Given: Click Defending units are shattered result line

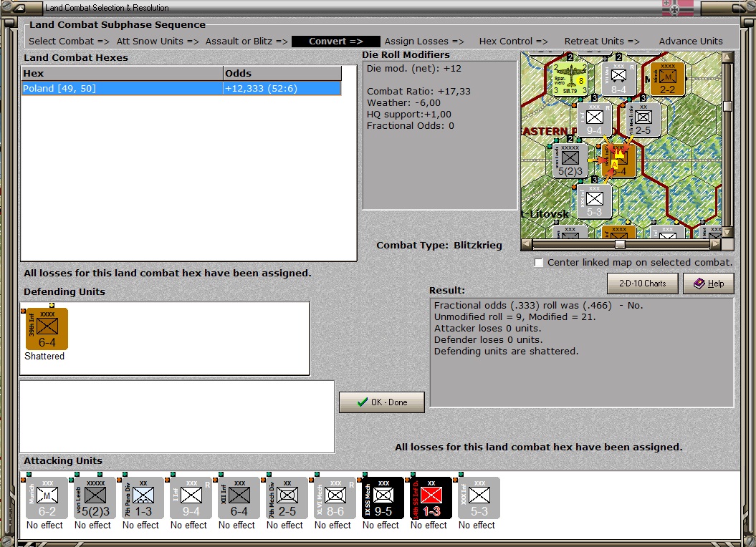Looking at the screenshot, I should click(x=506, y=352).
